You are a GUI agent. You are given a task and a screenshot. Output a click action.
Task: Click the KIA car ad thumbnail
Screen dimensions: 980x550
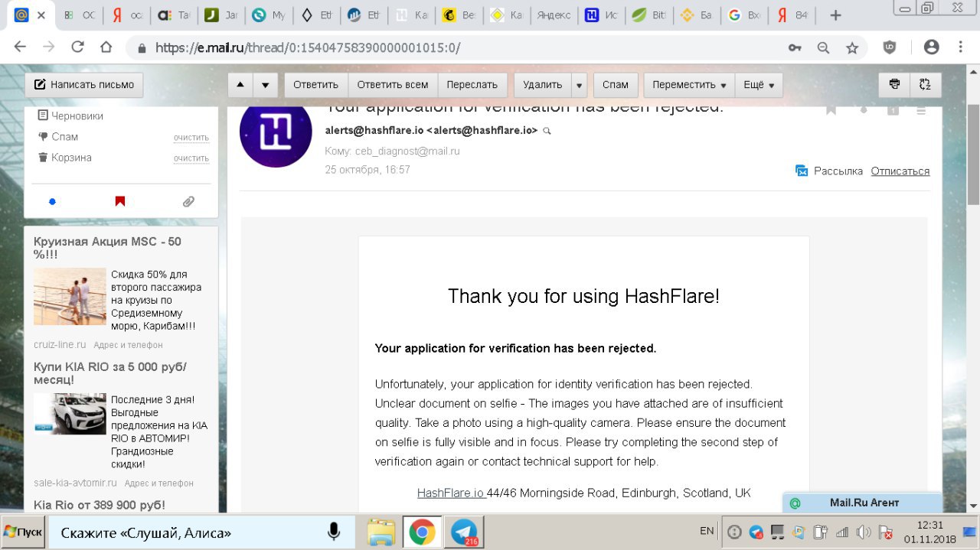tap(70, 414)
